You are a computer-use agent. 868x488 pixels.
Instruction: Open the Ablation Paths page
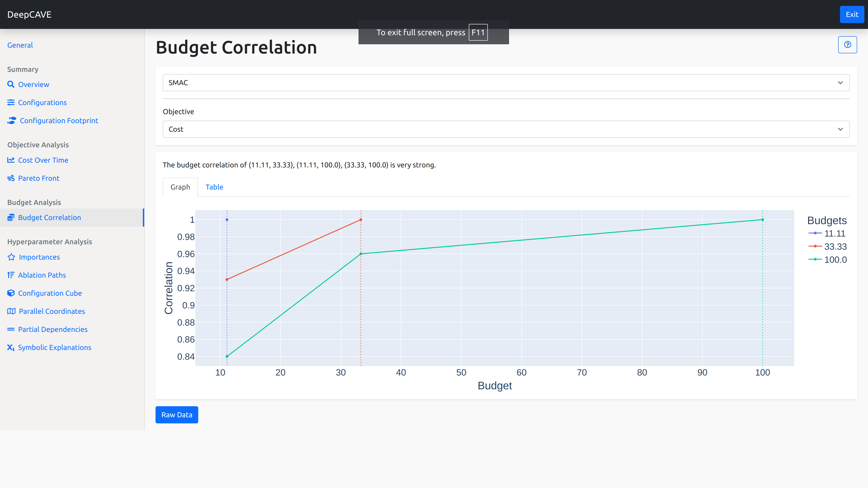coord(42,275)
